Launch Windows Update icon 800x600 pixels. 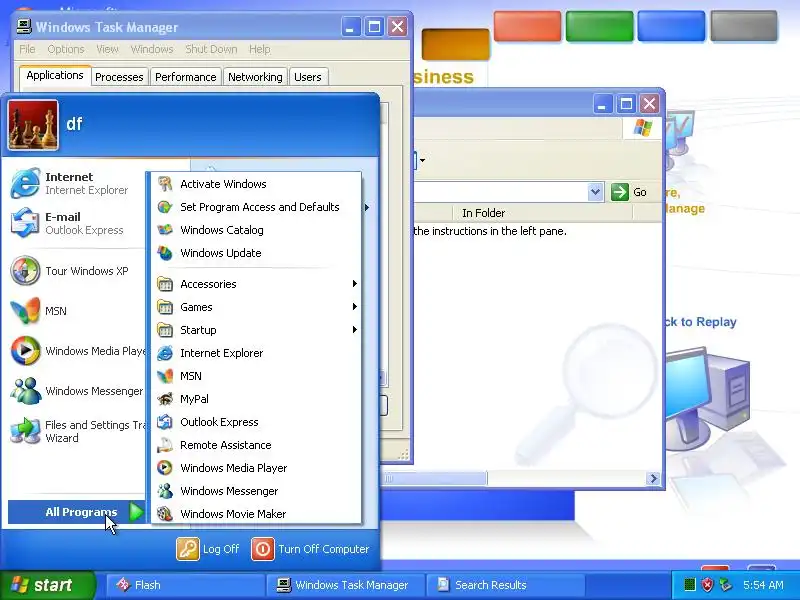click(x=165, y=253)
